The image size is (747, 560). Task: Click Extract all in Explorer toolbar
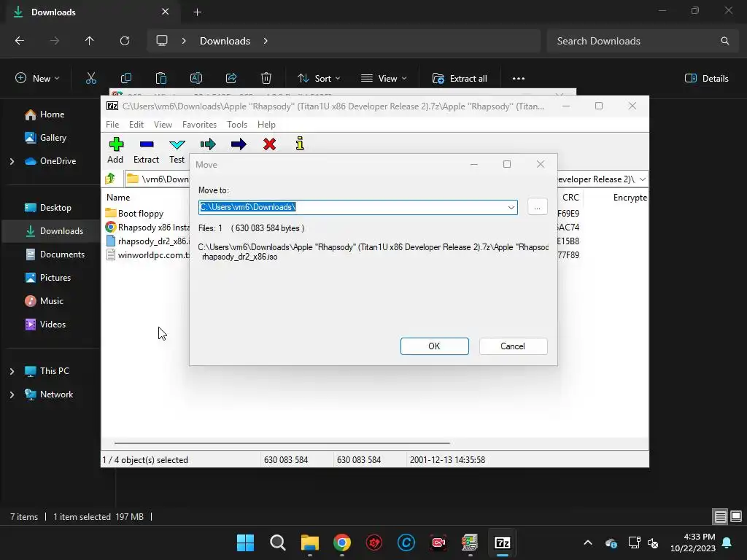coord(460,79)
